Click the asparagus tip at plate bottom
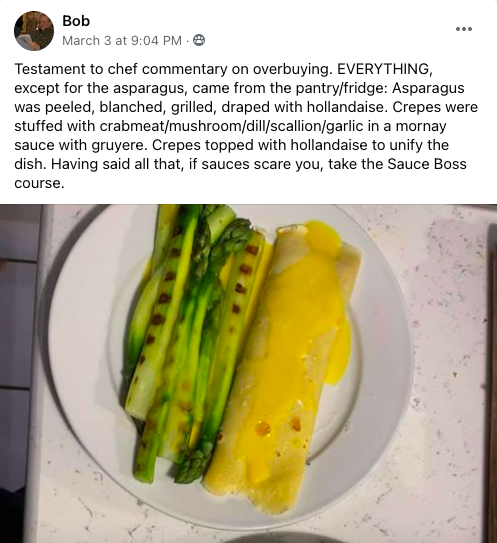497x543 pixels. pos(190,466)
